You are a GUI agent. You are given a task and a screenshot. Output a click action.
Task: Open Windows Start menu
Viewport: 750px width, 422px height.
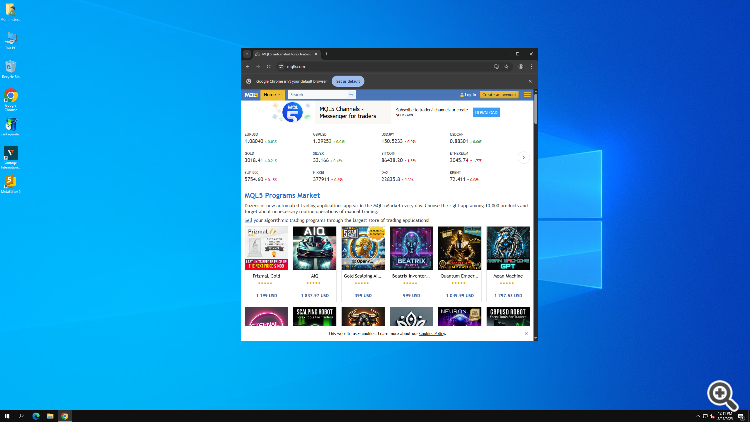[7, 416]
